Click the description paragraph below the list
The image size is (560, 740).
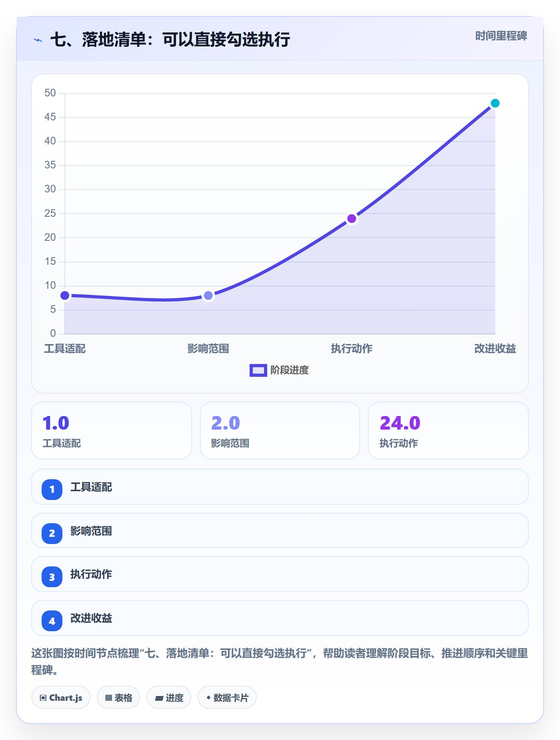(x=280, y=662)
